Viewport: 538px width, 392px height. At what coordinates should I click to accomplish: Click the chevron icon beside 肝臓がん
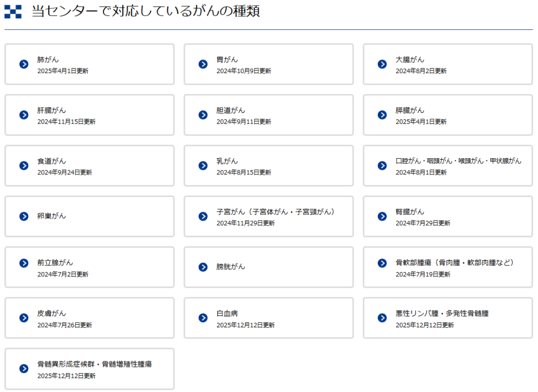[x=24, y=115]
